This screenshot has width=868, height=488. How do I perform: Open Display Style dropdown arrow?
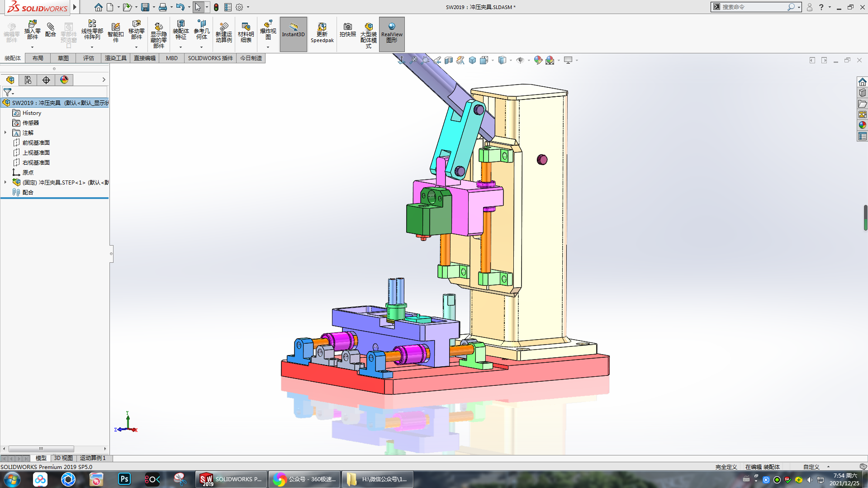[x=511, y=60]
